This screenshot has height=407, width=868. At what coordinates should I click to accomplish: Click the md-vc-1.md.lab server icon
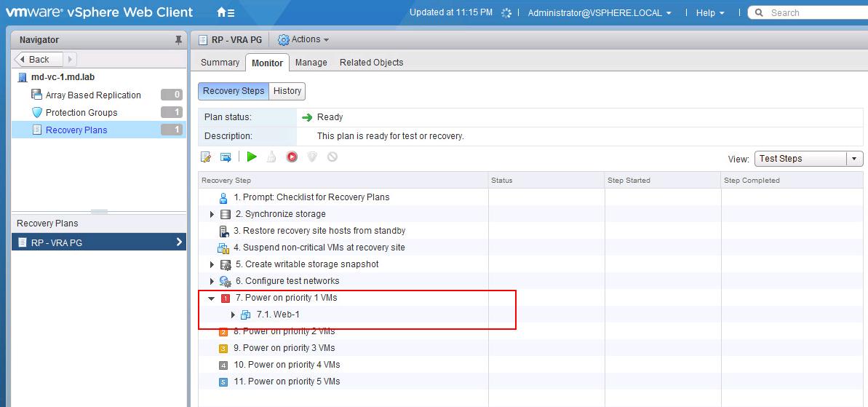point(23,77)
